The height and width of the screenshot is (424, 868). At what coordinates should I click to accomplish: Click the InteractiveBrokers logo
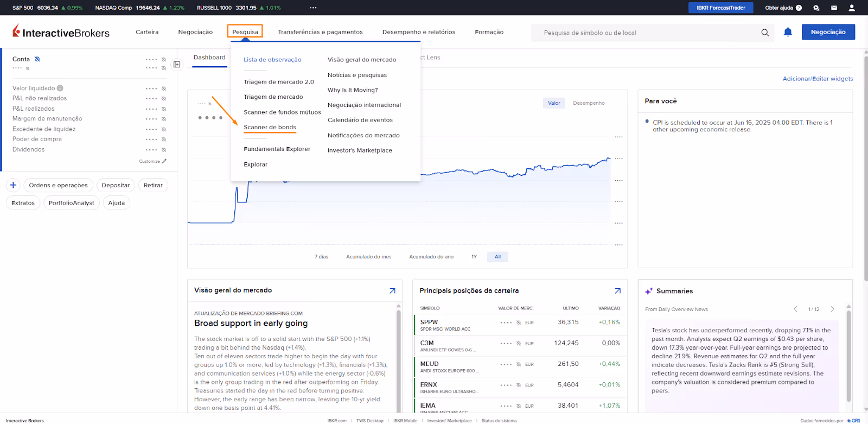coord(61,32)
